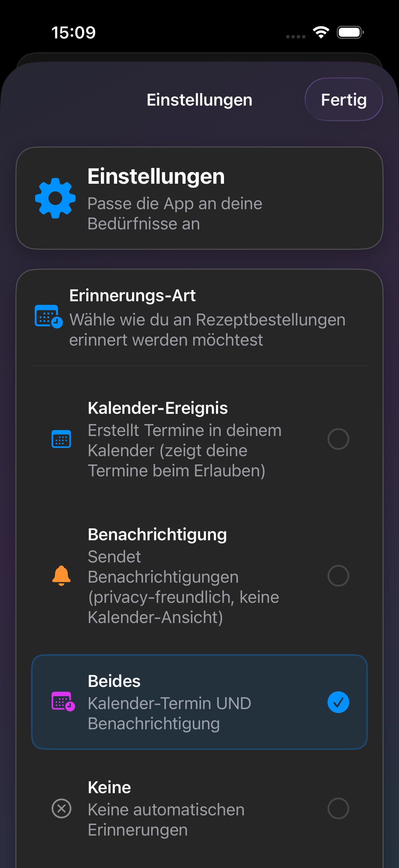The height and width of the screenshot is (868, 399).
Task: Select the Kalender-Ereignis radio button
Action: [338, 439]
